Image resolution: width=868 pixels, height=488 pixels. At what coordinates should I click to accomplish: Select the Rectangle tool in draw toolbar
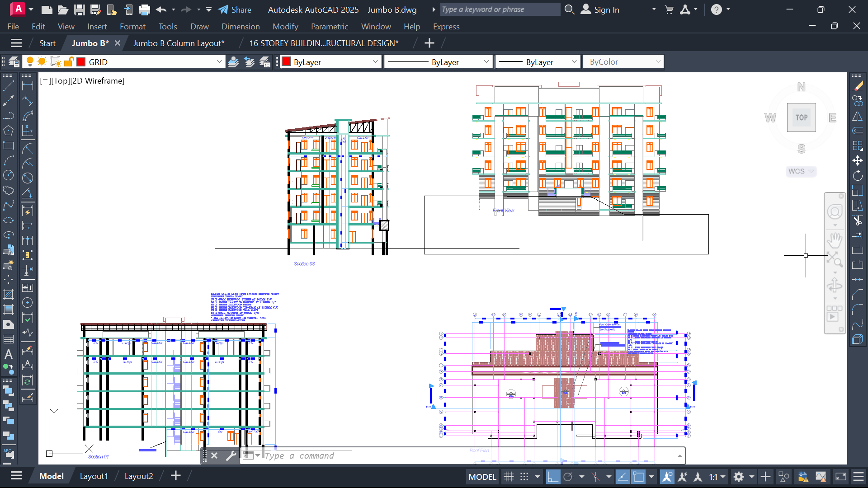(x=9, y=145)
